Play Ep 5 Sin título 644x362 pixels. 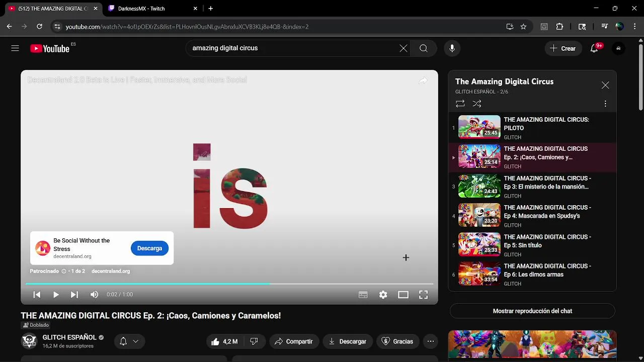tap(532, 245)
